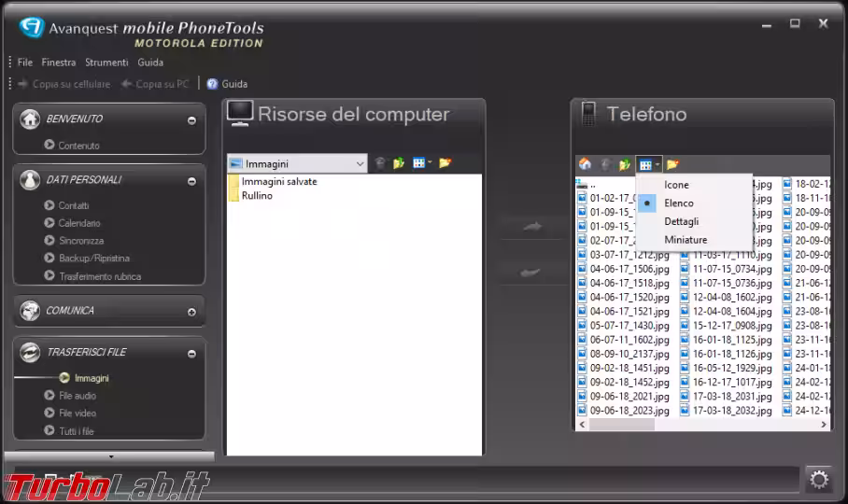848x504 pixels.
Task: Click the new folder icon in Telefono toolbar
Action: coord(672,164)
